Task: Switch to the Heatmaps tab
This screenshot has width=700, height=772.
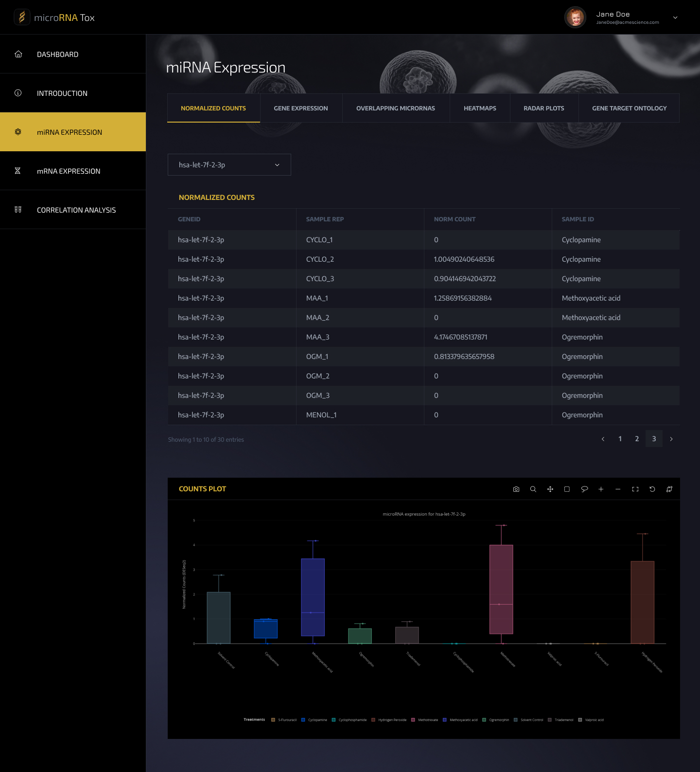Action: (480, 108)
